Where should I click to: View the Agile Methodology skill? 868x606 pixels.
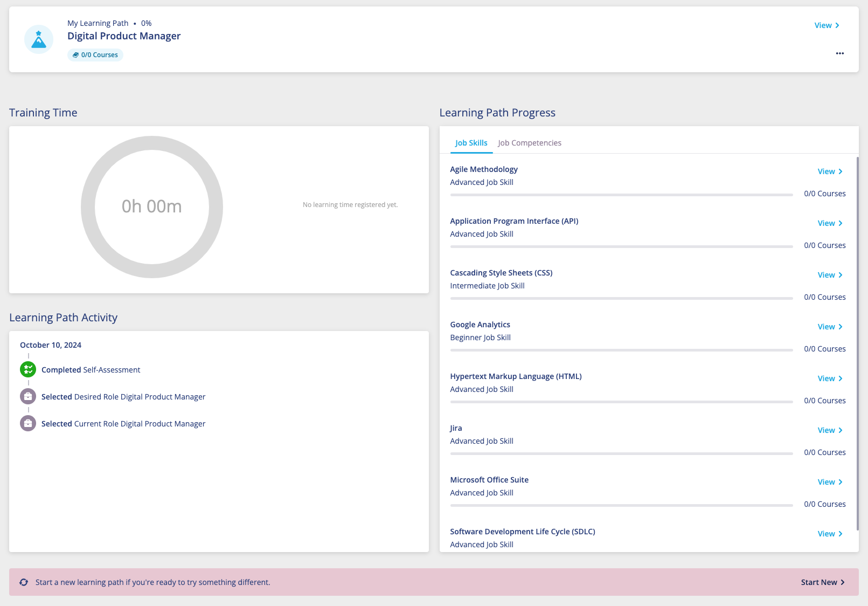click(830, 171)
